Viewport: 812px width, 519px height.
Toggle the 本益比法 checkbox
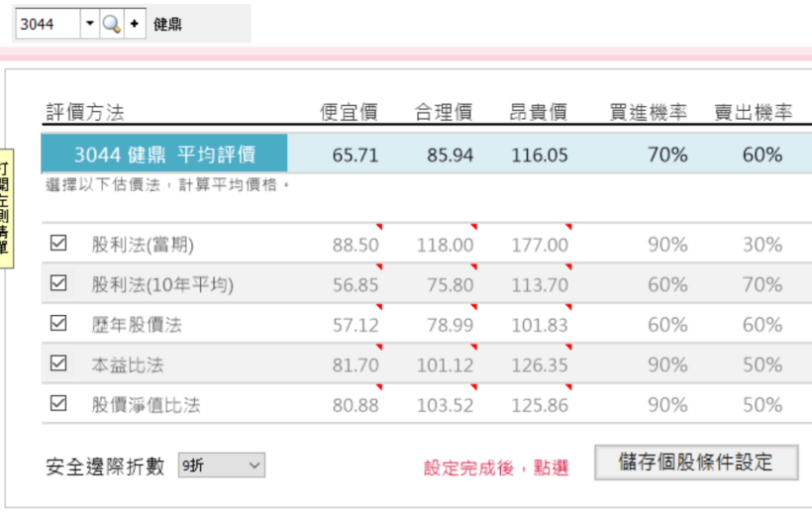point(58,363)
